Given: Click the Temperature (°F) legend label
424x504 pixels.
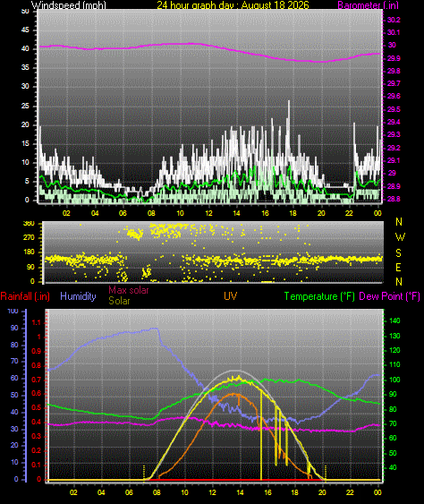Looking at the screenshot, I should [x=319, y=296].
